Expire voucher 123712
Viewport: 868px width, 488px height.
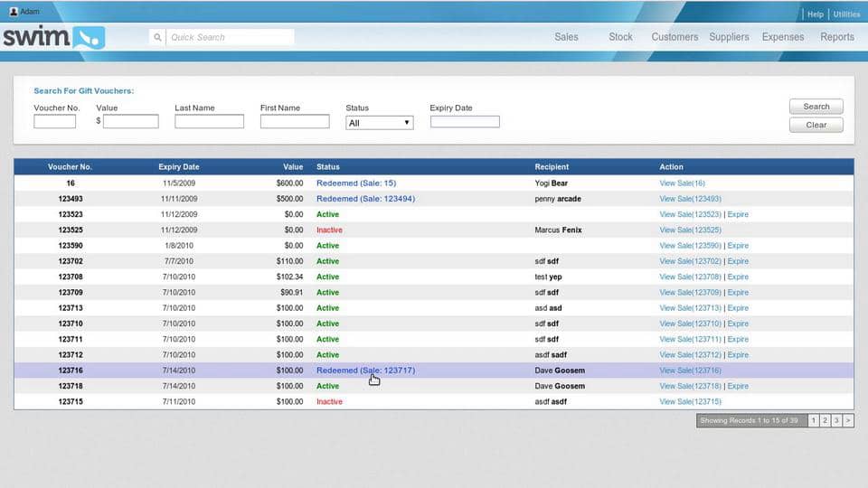738,354
